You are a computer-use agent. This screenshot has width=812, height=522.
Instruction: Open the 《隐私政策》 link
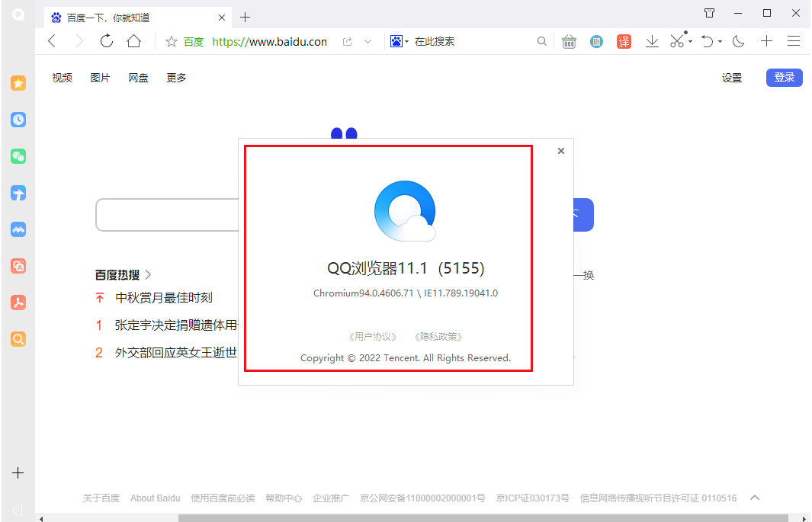point(438,337)
